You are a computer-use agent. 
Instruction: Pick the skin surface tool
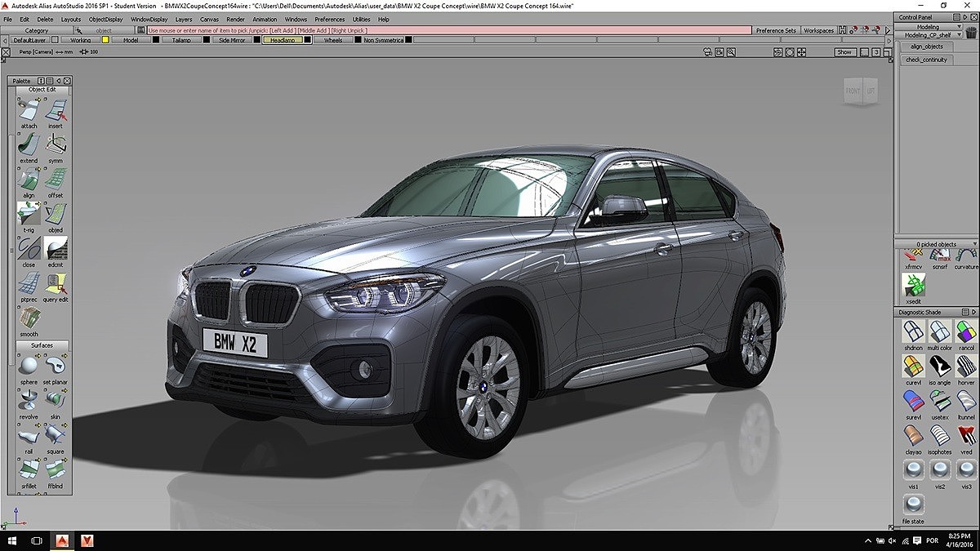click(56, 399)
